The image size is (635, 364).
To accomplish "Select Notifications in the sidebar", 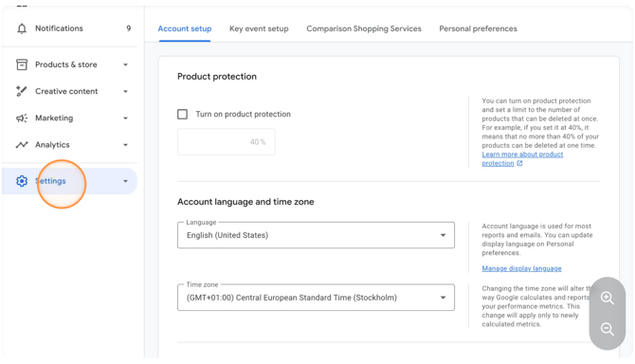I will pyautogui.click(x=59, y=28).
